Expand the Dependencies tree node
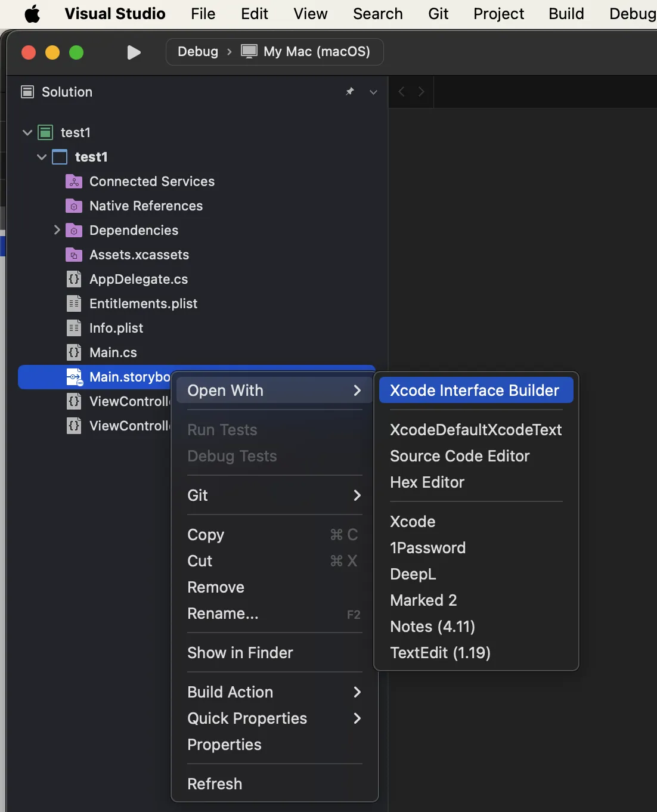The image size is (657, 812). click(x=57, y=230)
